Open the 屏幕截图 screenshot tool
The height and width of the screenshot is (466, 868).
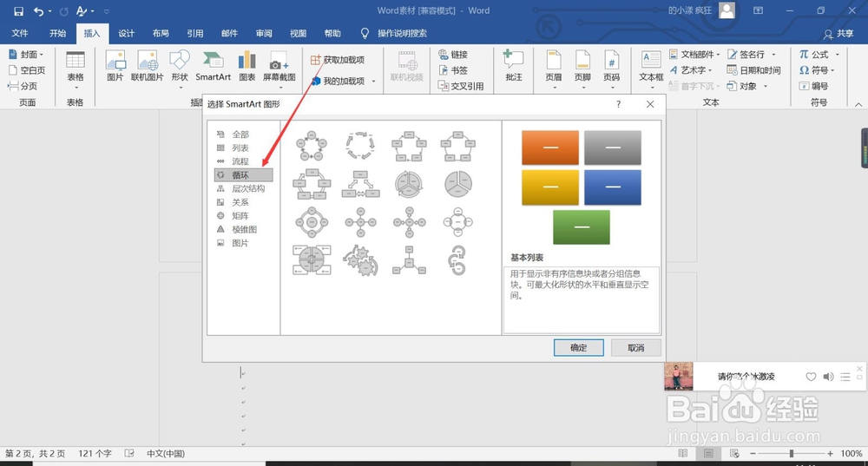pyautogui.click(x=279, y=69)
